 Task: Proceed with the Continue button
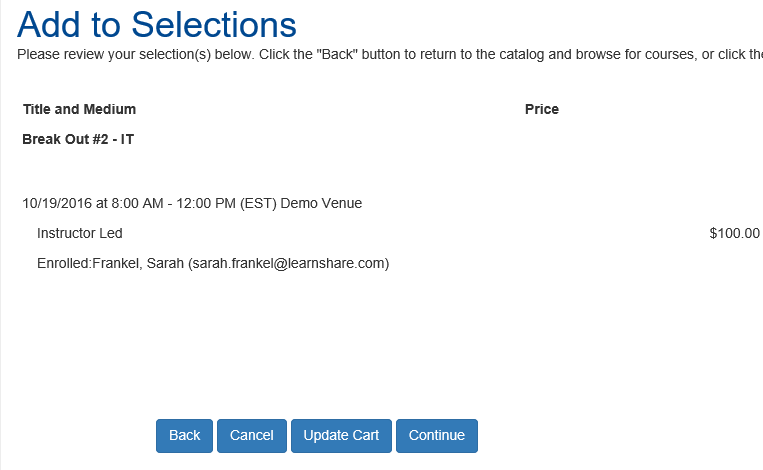437,436
